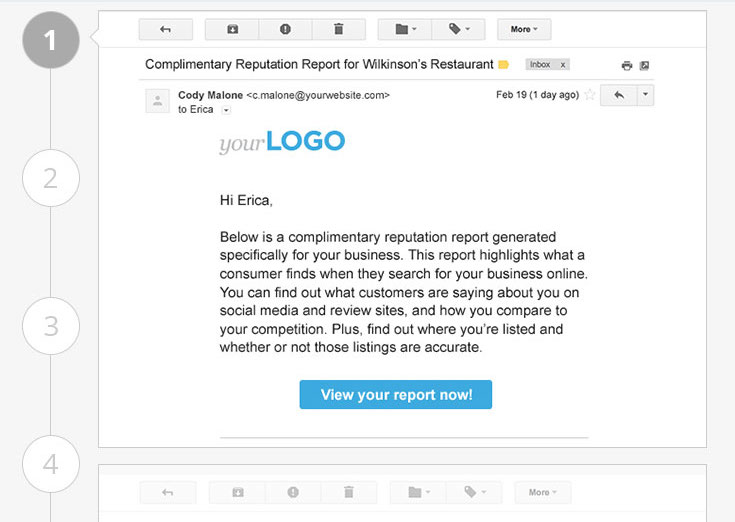Show recipient details next to 'to Erica'

pos(225,110)
